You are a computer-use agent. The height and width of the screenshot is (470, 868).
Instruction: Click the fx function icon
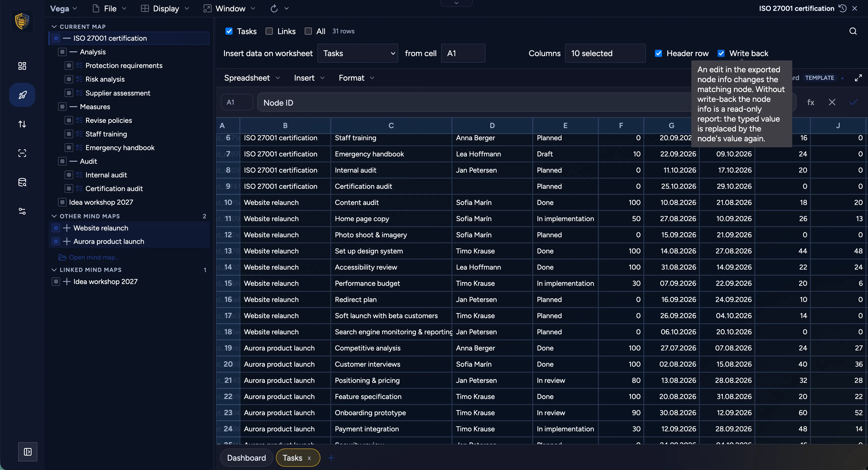(x=811, y=103)
